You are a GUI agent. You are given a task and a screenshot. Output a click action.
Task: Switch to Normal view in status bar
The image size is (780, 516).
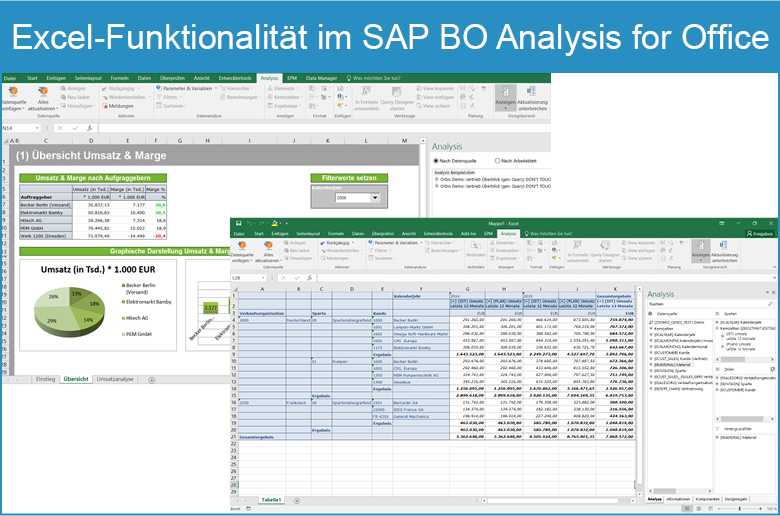687,509
